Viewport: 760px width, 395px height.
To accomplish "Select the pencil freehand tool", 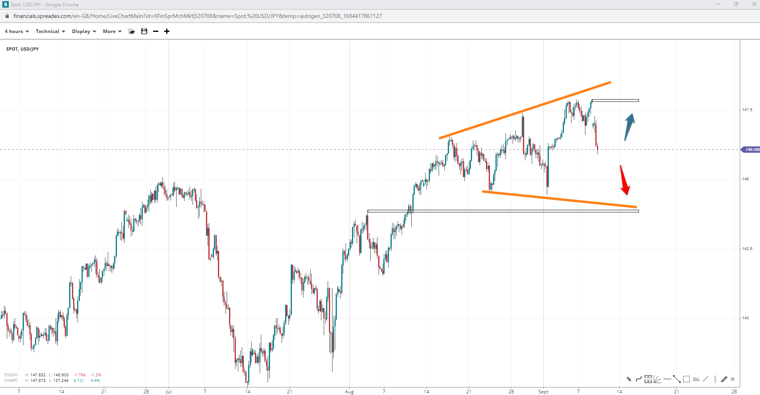I will click(724, 379).
